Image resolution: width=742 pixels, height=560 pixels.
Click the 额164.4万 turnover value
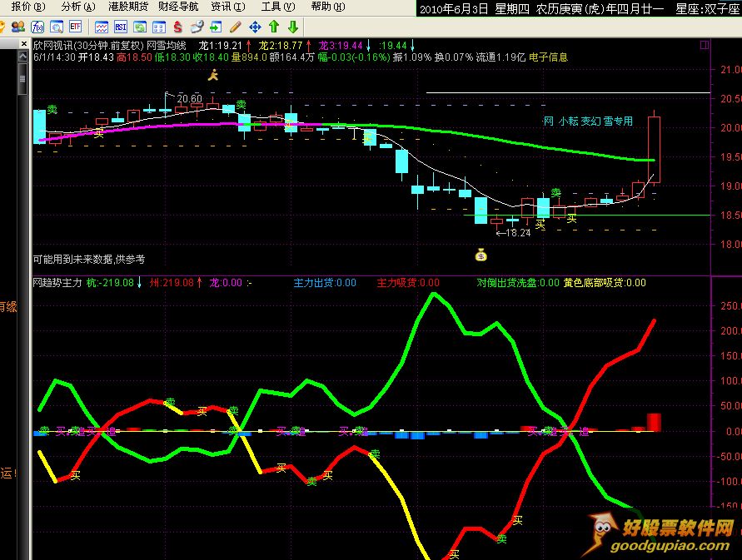[x=291, y=57]
